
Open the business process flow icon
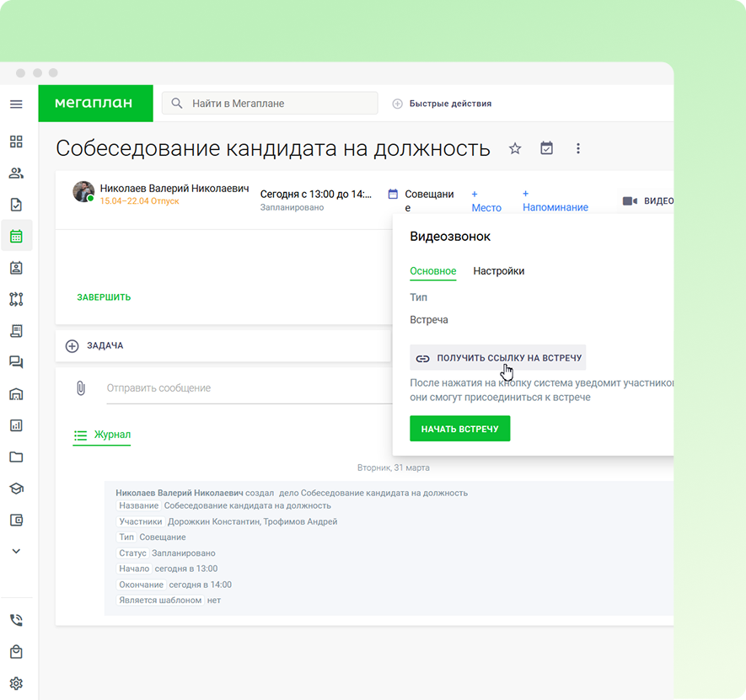click(16, 299)
